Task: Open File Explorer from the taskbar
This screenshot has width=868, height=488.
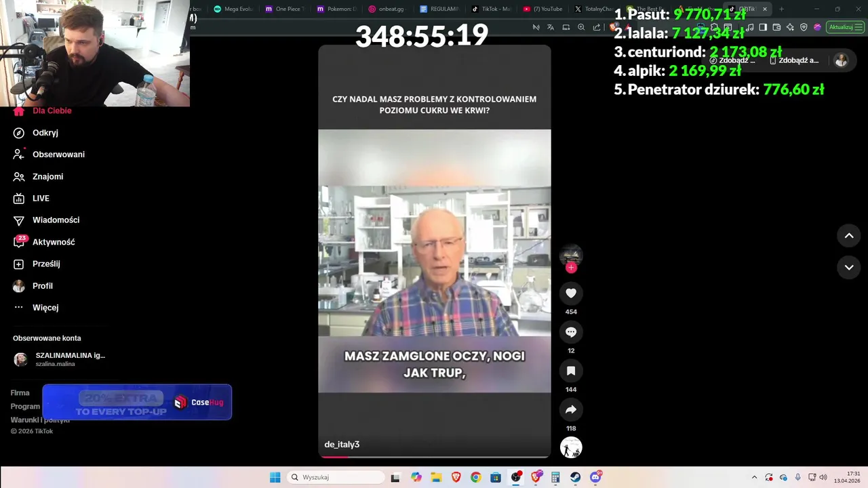Action: point(436,477)
